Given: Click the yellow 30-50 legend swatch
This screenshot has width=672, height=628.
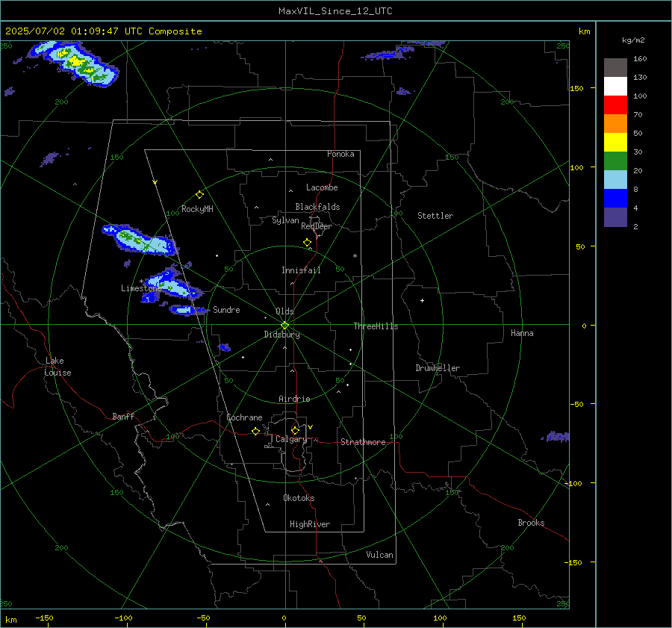Looking at the screenshot, I should coord(615,142).
